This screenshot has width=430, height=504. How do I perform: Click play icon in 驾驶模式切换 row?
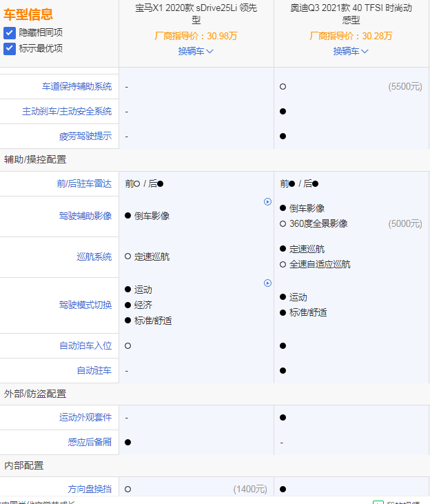(267, 283)
